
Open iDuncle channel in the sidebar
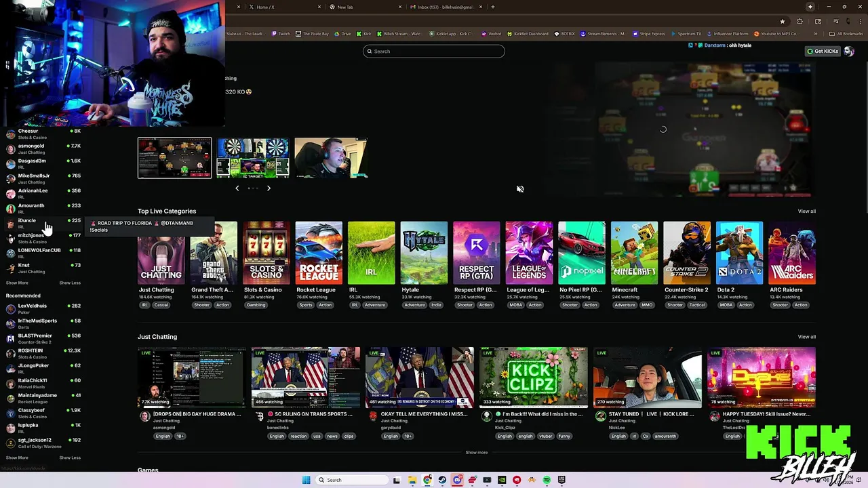pos(43,223)
